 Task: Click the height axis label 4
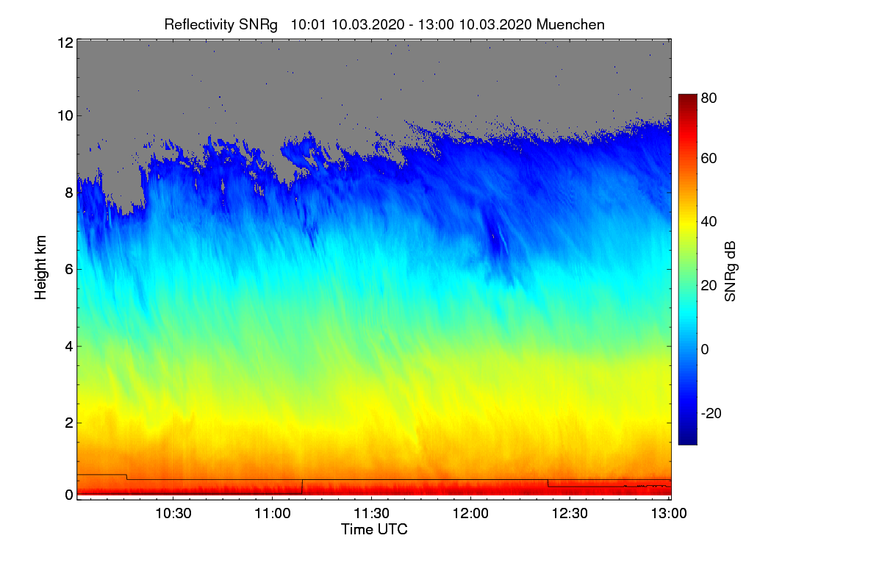click(68, 346)
